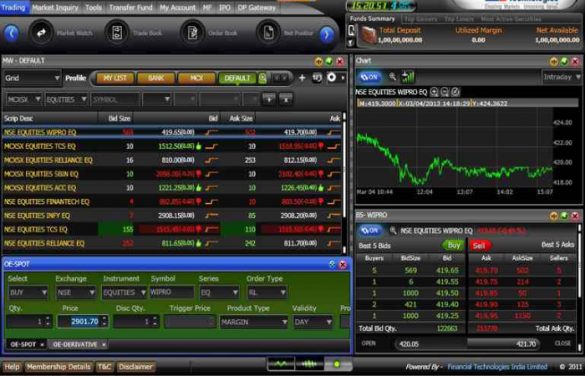Open the Net Position icon
Viewport: 585px width, 376px height.
(x=268, y=33)
